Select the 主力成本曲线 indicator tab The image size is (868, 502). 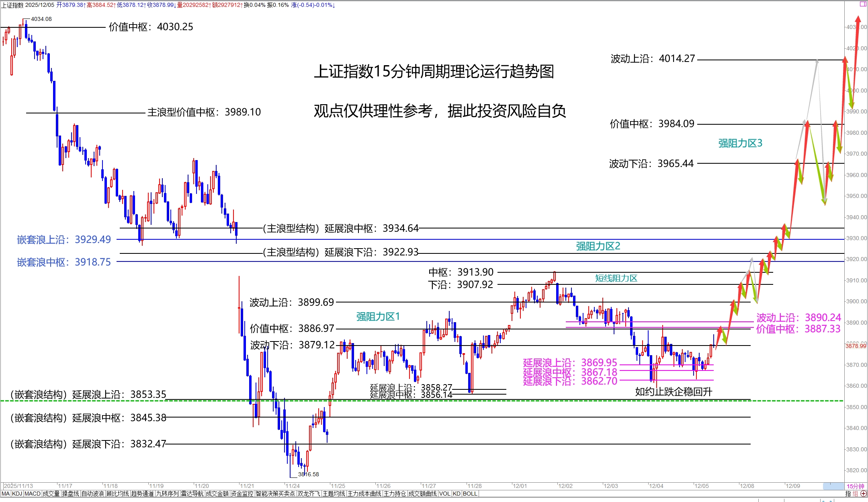click(364, 494)
